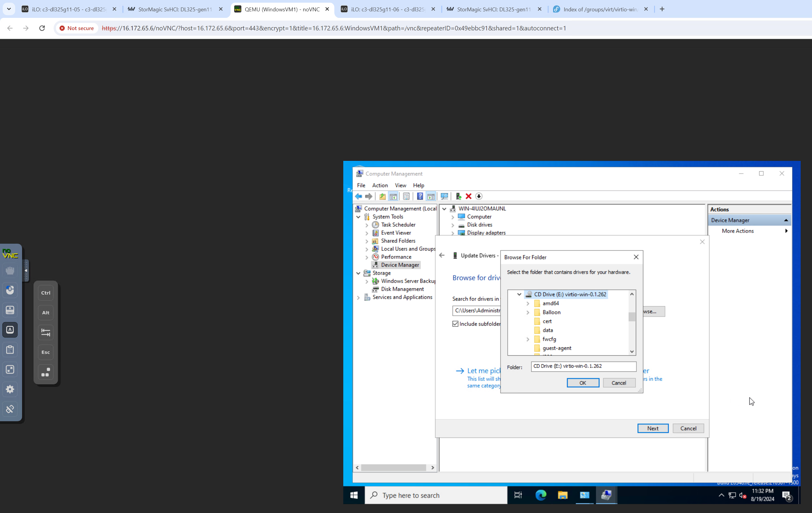Click the taskbar search box

pyautogui.click(x=436, y=495)
